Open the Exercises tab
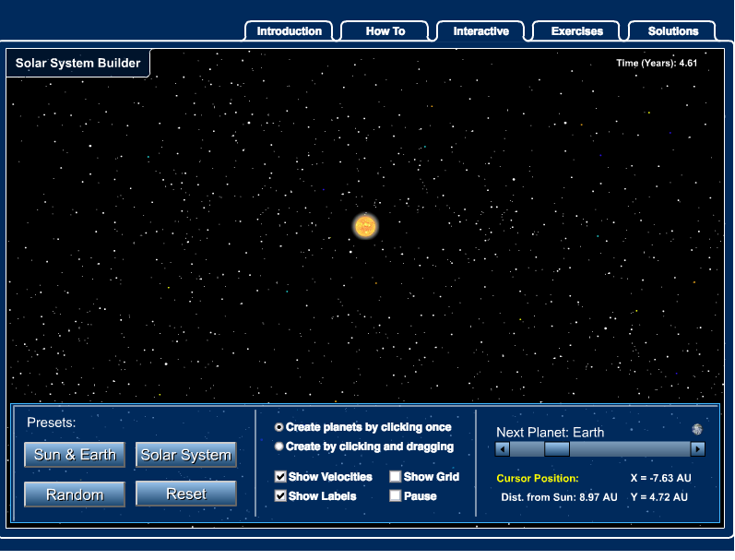Viewport: 735px width, 560px height. 576,31
